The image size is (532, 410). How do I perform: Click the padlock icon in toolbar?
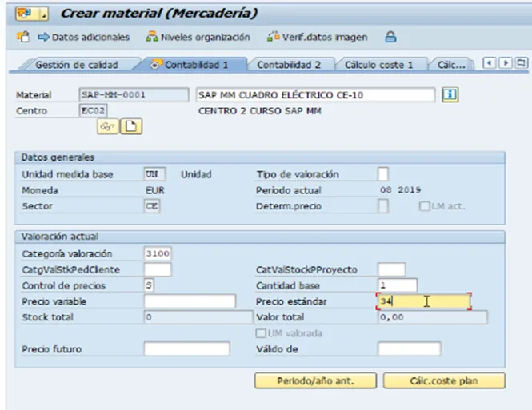click(x=390, y=37)
